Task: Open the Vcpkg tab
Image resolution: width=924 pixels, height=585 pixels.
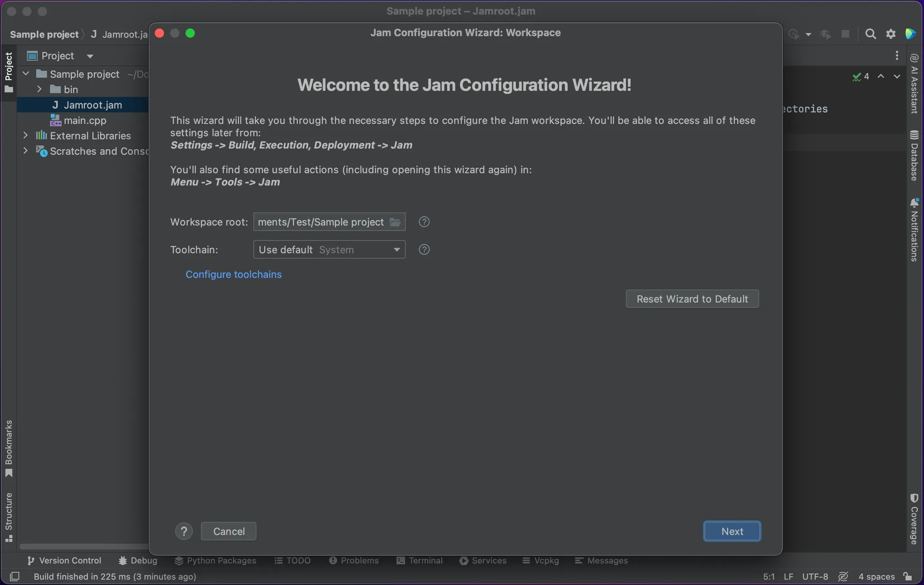Action: click(541, 561)
